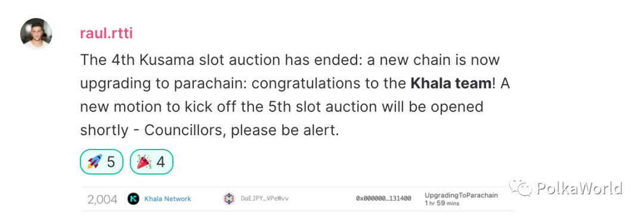Click the 1 hr 59 mins countdown

tap(442, 203)
